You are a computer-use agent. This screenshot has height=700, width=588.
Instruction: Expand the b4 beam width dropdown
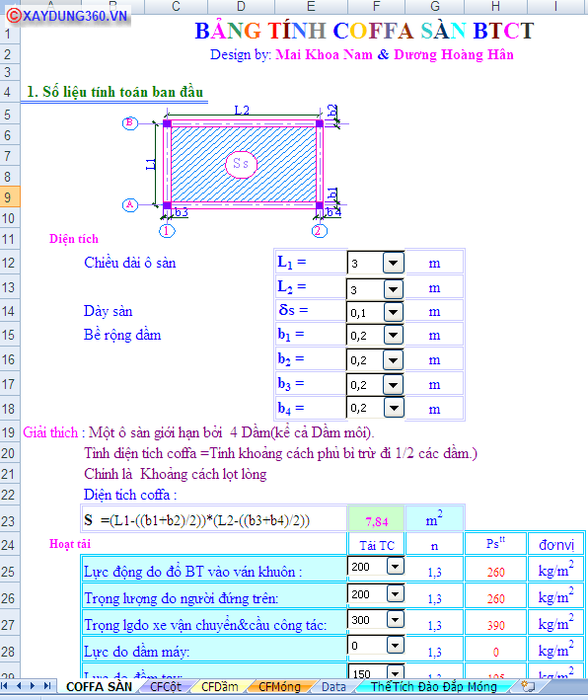pos(394,407)
